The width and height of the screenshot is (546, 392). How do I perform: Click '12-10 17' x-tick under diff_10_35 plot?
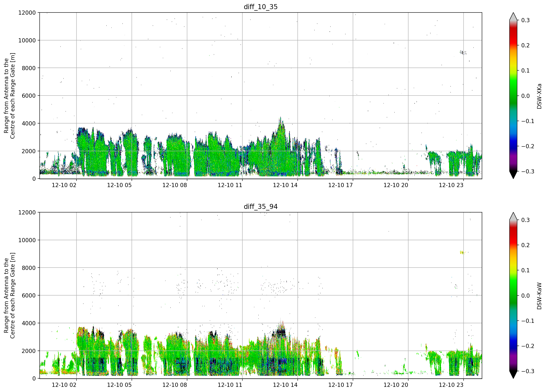[x=341, y=185]
